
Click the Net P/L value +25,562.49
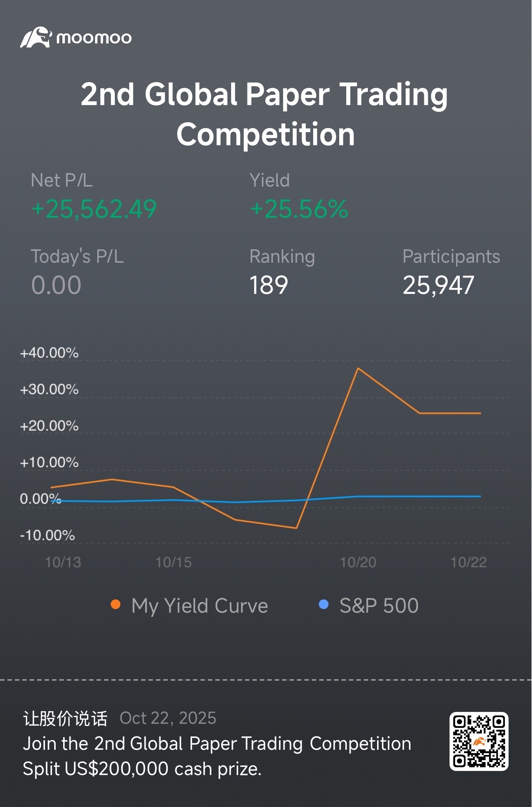point(94,209)
